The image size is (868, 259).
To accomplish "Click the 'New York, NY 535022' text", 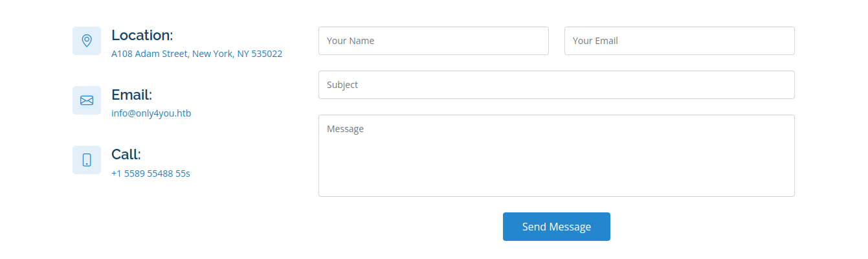I will pyautogui.click(x=237, y=54).
